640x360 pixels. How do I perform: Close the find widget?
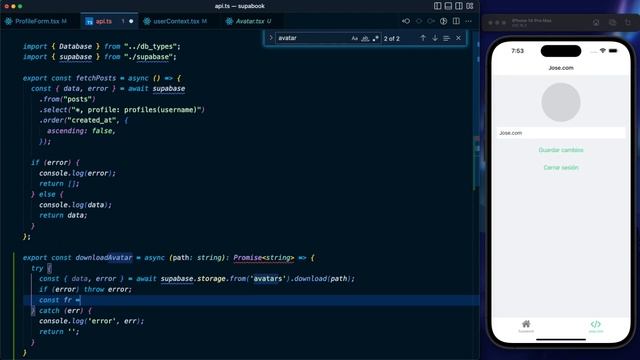tap(458, 38)
